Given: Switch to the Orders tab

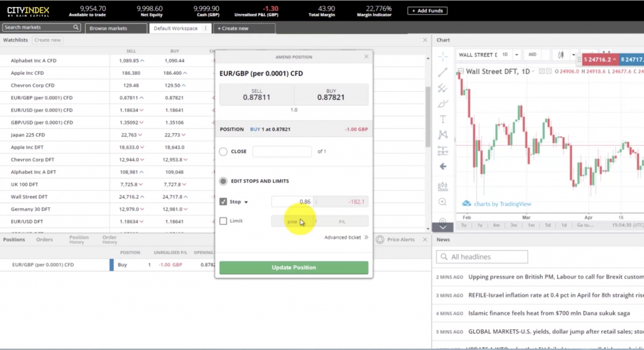Looking at the screenshot, I should pyautogui.click(x=45, y=239).
